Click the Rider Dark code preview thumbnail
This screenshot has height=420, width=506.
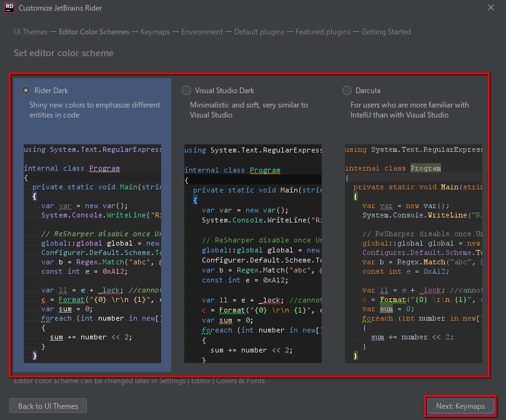(x=92, y=254)
